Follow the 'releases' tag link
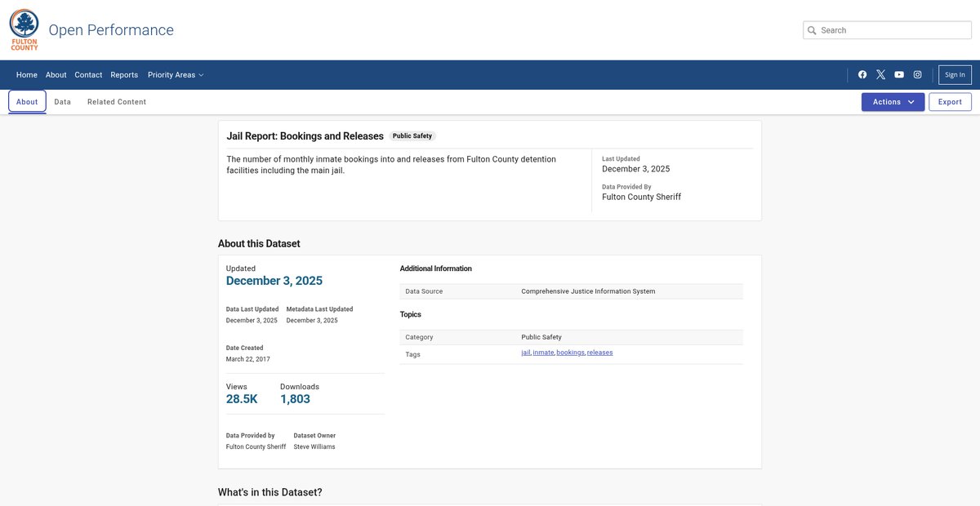The height and width of the screenshot is (506, 980). click(599, 353)
